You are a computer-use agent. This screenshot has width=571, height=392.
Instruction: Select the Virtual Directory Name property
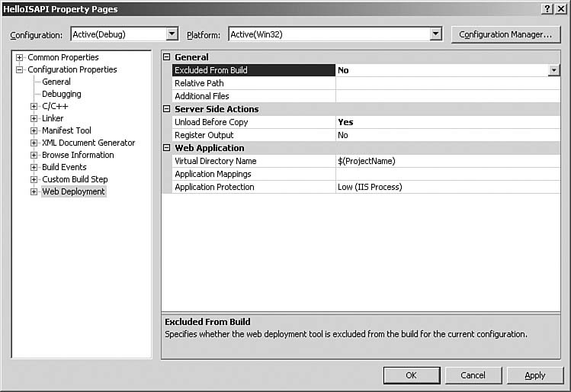[x=253, y=161]
